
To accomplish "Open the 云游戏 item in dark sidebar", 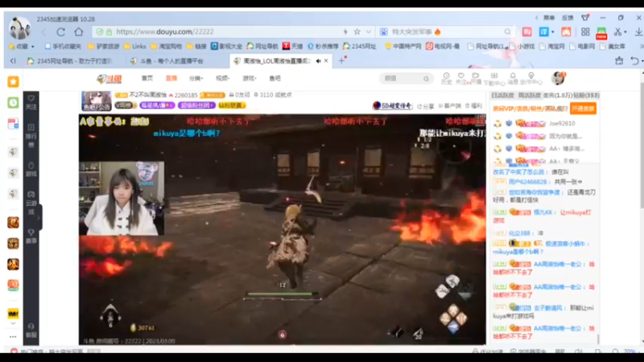I will click(x=31, y=203).
